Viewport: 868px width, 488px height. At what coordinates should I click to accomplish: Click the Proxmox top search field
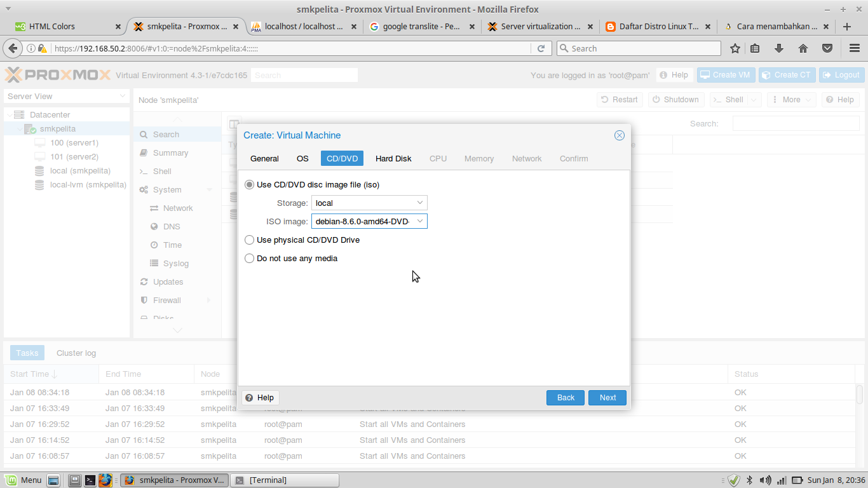(x=304, y=75)
